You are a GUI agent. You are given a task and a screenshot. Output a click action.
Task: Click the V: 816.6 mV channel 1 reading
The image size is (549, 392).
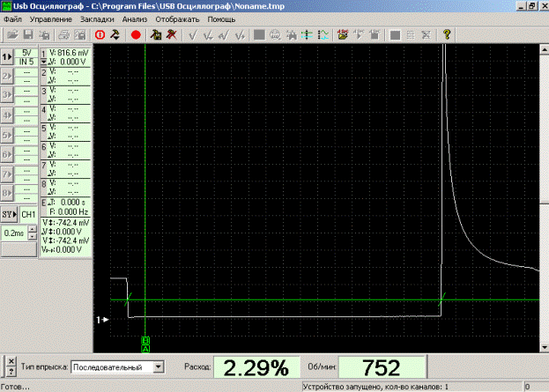pos(69,53)
